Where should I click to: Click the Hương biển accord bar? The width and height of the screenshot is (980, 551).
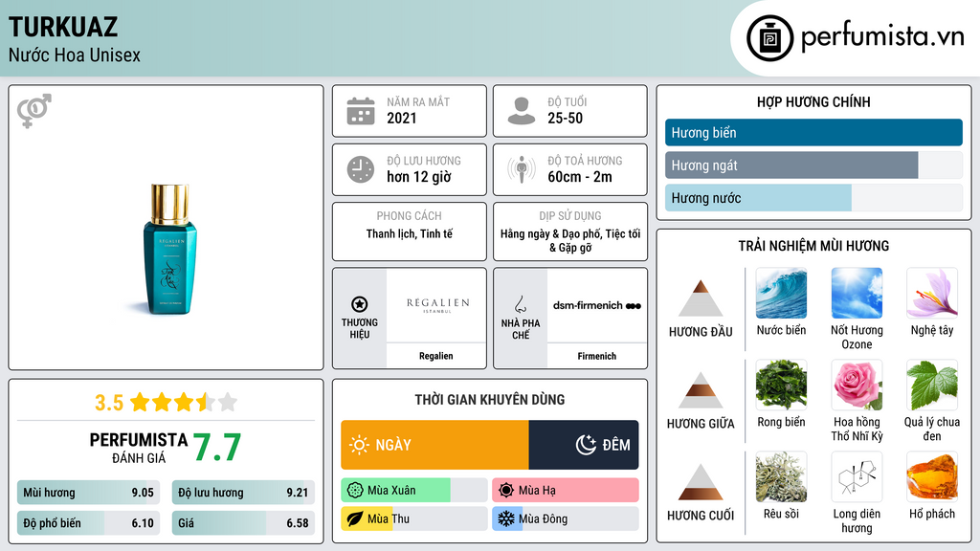813,132
